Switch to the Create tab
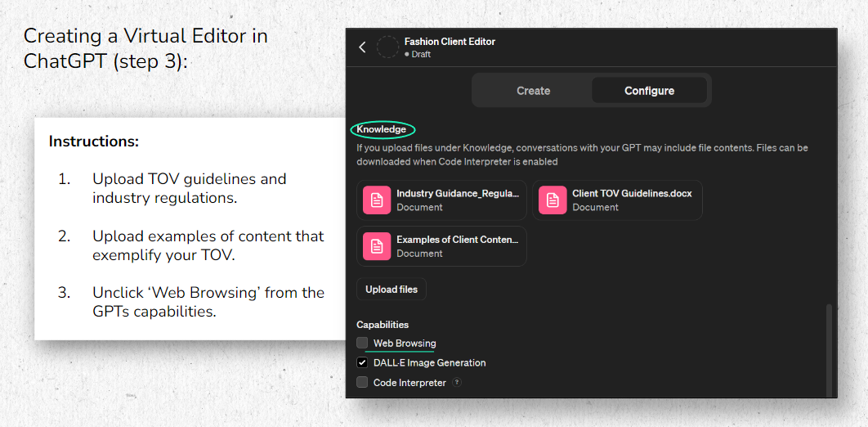868x427 pixels. coord(533,90)
